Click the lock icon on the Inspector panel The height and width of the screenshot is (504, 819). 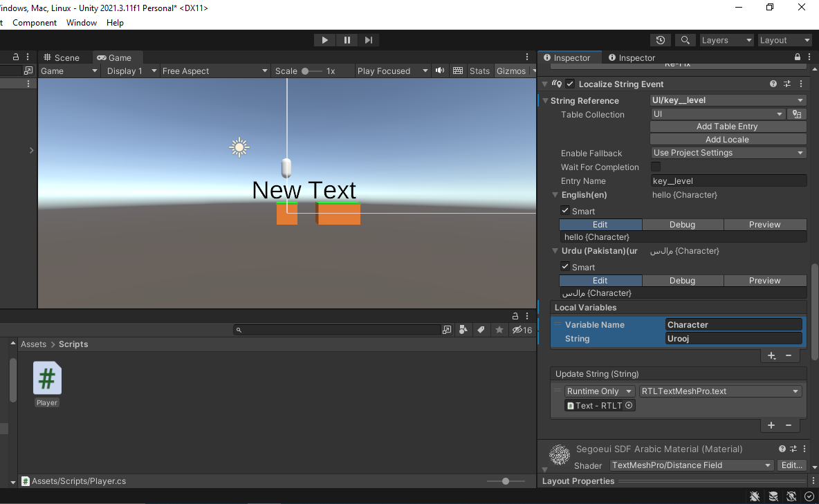(x=797, y=57)
